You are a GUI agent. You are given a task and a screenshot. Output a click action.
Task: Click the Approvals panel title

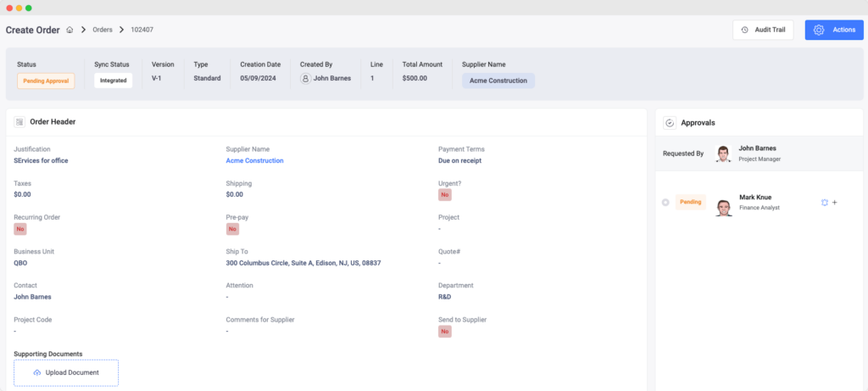click(x=698, y=123)
